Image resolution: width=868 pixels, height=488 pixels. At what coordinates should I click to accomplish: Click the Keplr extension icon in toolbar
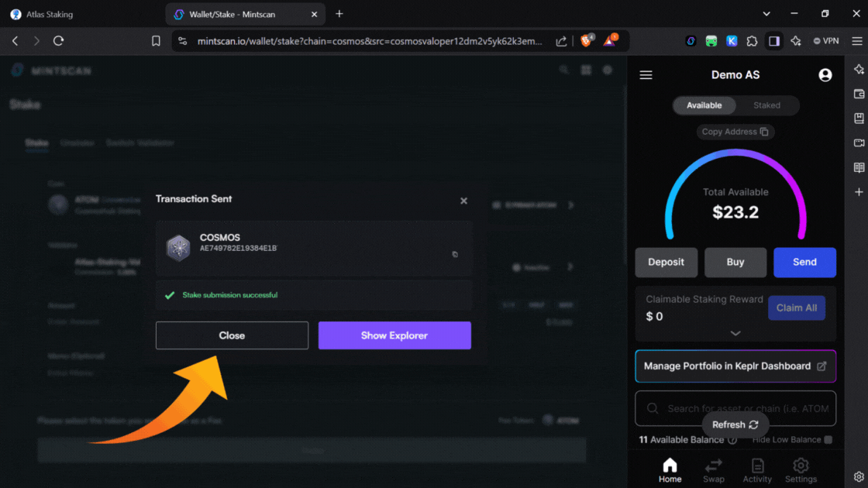coord(732,41)
